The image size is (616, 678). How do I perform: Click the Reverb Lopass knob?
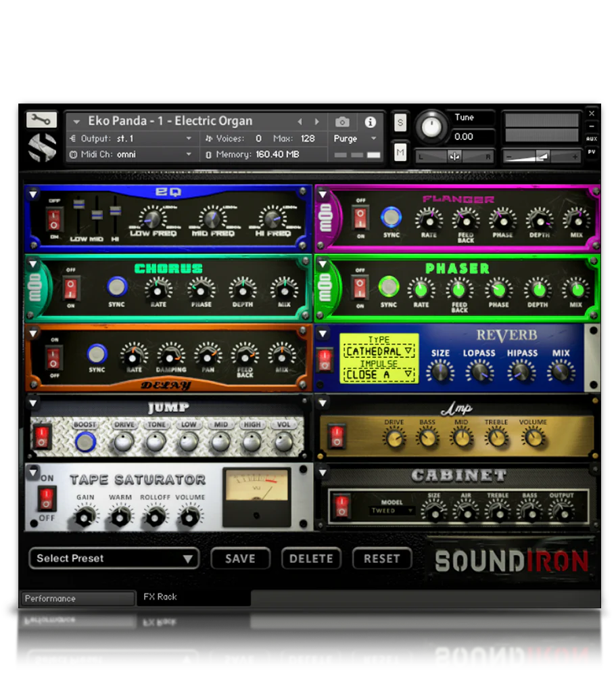tap(479, 371)
